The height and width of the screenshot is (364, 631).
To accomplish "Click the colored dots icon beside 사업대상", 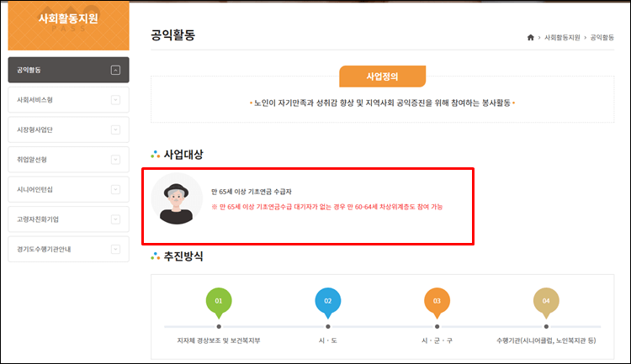I will click(156, 155).
